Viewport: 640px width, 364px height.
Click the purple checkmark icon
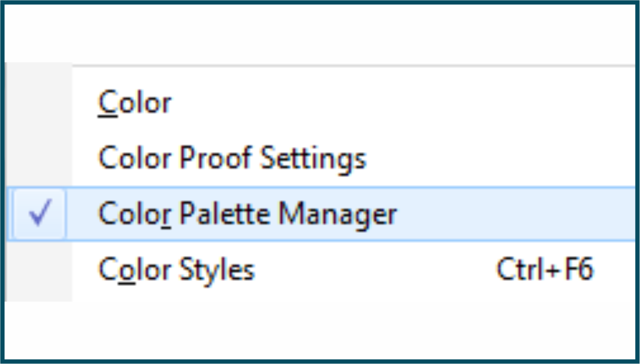[39, 214]
